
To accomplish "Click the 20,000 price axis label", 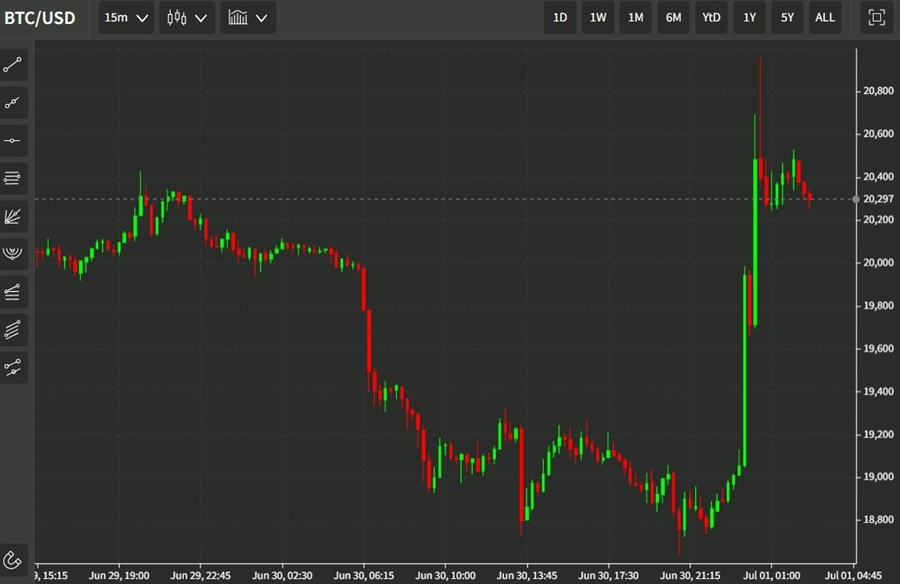I will 878,262.
